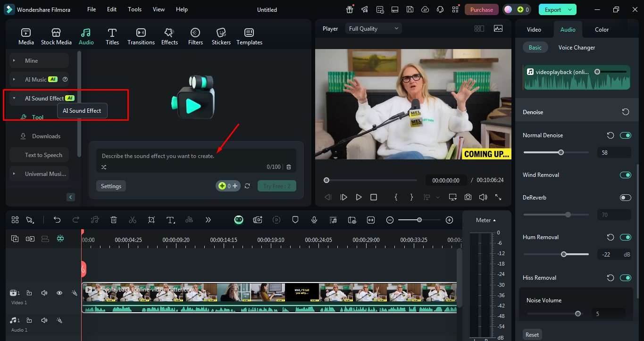Open the File menu
Screen dimensions: 644x341
pyautogui.click(x=92, y=9)
